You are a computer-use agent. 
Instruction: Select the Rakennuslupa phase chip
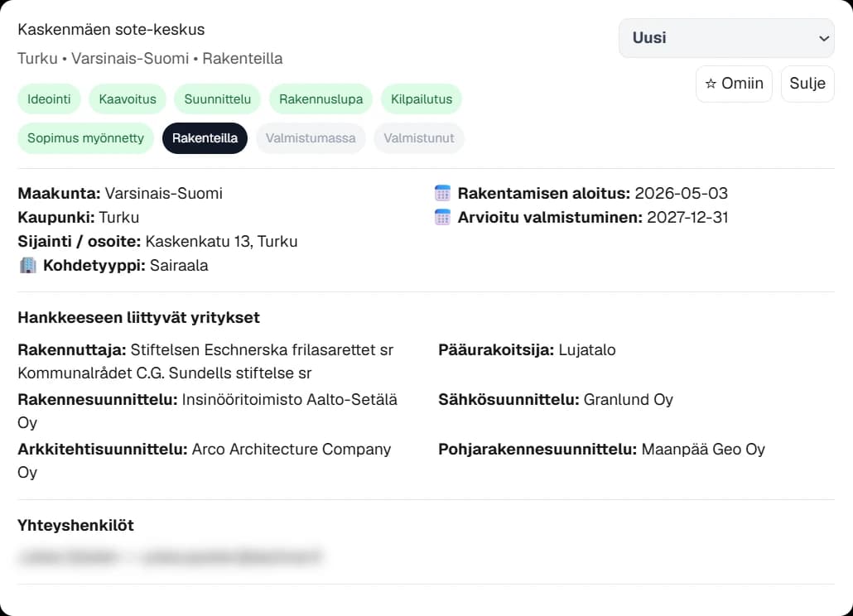tap(321, 99)
